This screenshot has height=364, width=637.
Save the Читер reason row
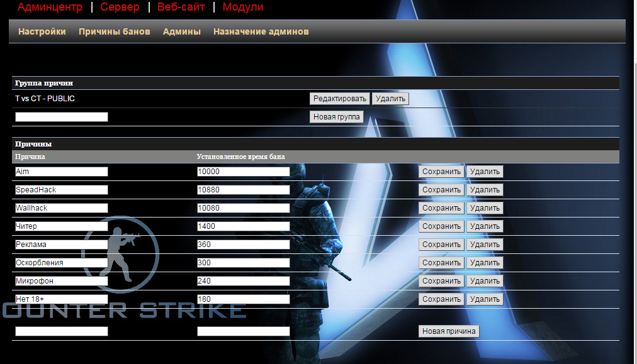[x=441, y=226]
